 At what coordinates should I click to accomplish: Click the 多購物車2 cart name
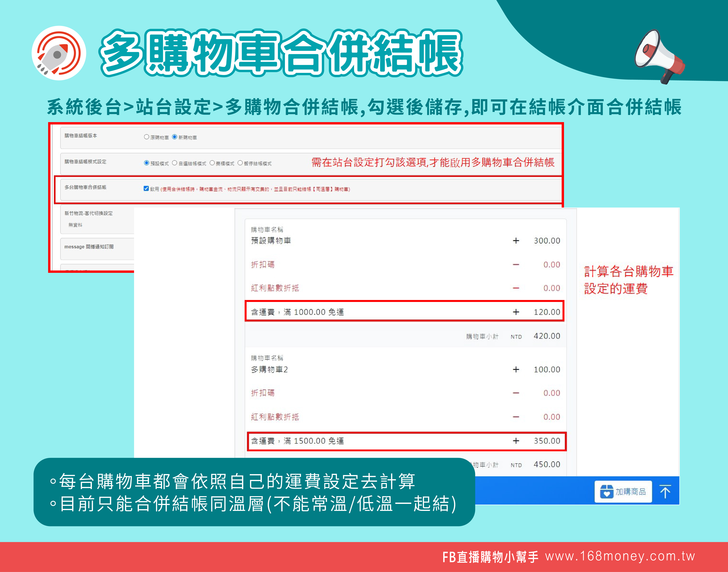point(270,369)
